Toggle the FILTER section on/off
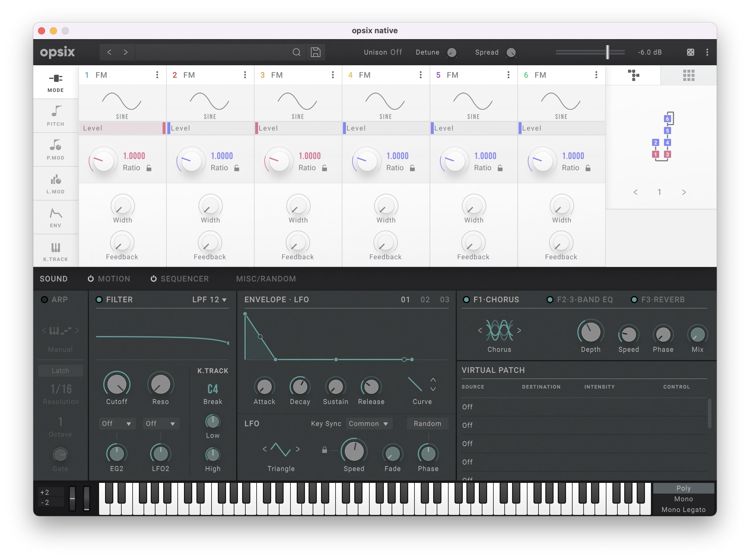 [99, 300]
